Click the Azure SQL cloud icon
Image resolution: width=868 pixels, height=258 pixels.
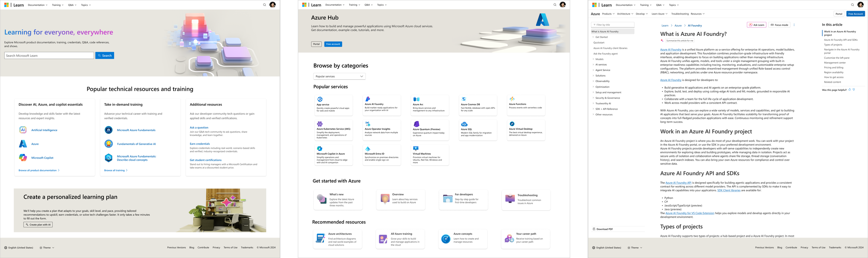coord(464,124)
